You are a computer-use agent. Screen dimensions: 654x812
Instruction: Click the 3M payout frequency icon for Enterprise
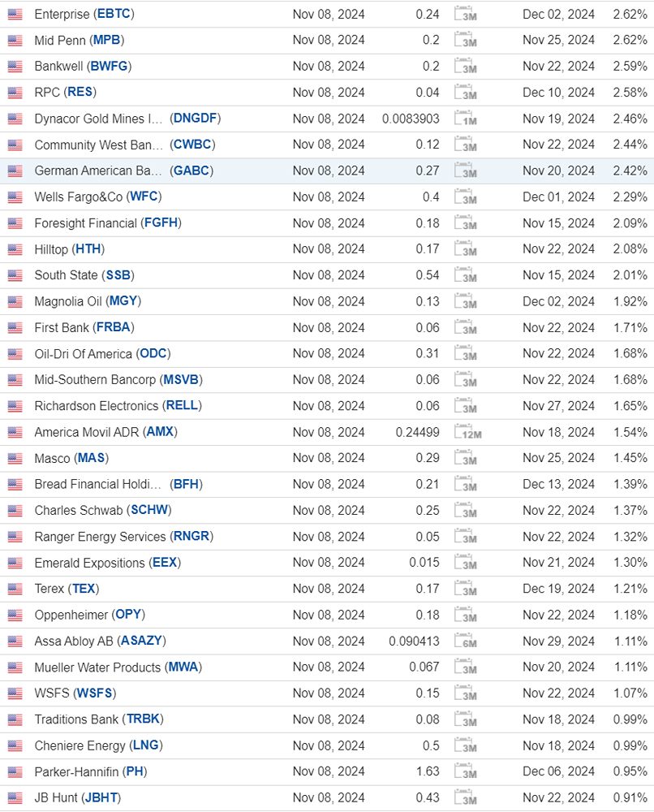click(466, 15)
